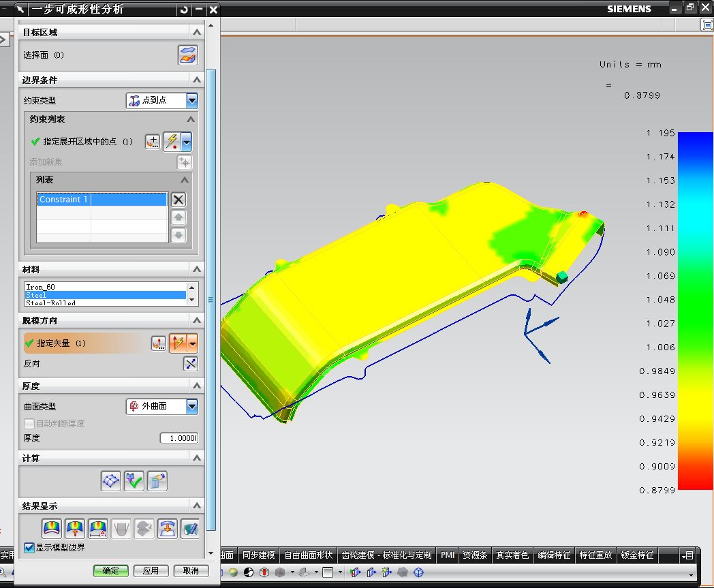
Task: Click the red boxed cube icon in bottom toolbar
Action: pos(264,572)
